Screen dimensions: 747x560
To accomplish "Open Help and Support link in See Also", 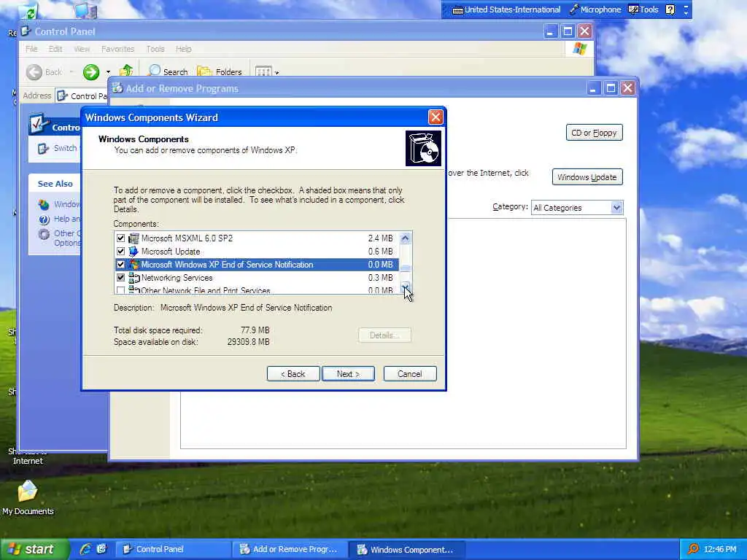I will pyautogui.click(x=66, y=219).
